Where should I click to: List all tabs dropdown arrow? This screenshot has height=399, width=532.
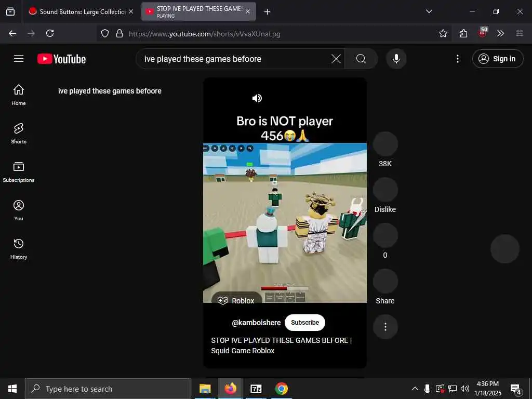(x=429, y=11)
